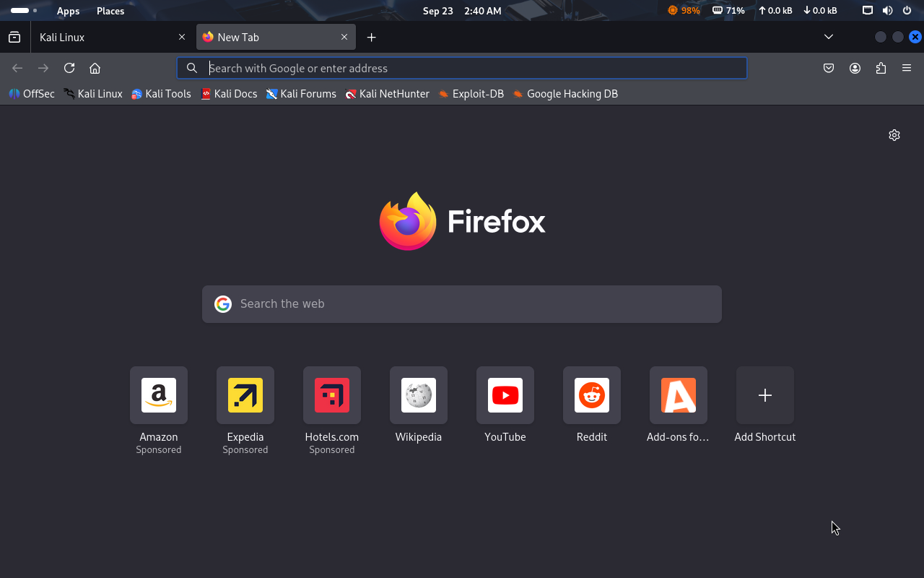Open the Places menu
924x578 pixels.
click(x=110, y=11)
